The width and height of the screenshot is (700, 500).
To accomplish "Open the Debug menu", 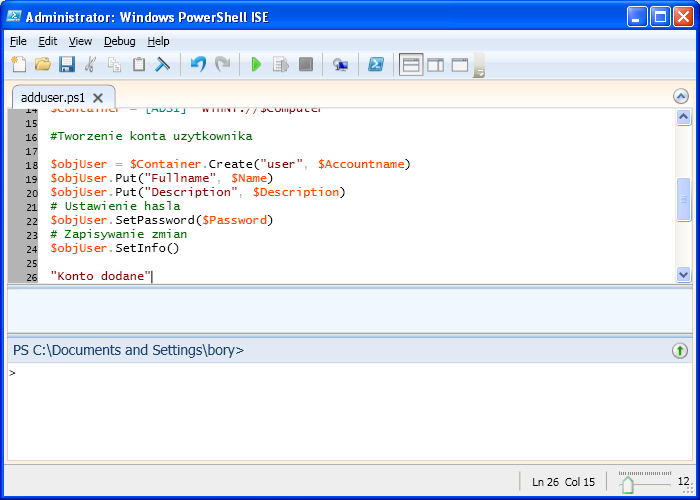I will 120,42.
